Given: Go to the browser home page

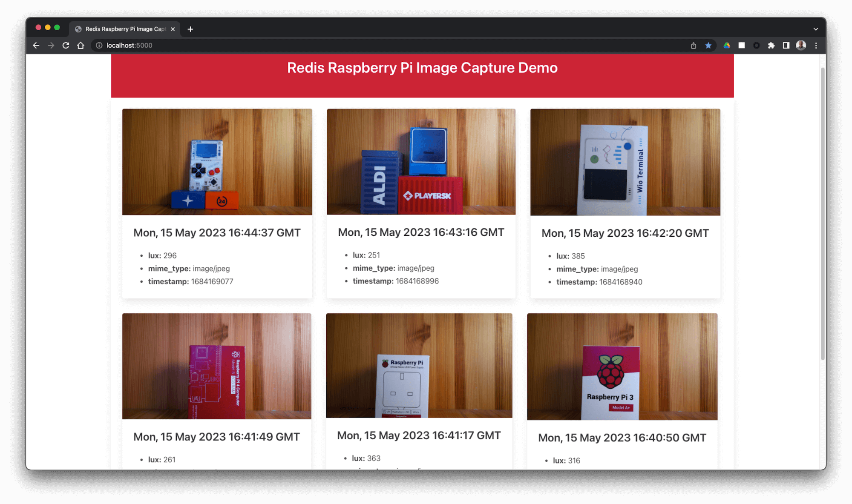Looking at the screenshot, I should (81, 46).
